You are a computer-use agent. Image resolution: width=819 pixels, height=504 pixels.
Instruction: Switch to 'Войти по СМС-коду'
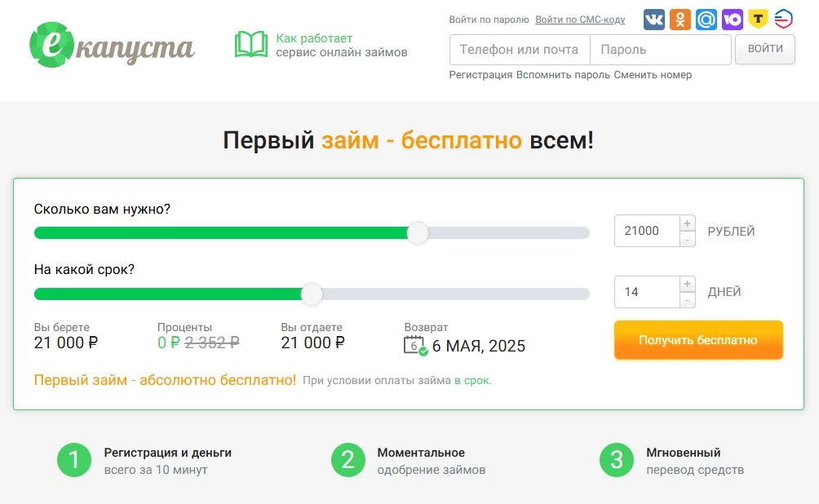tap(580, 19)
